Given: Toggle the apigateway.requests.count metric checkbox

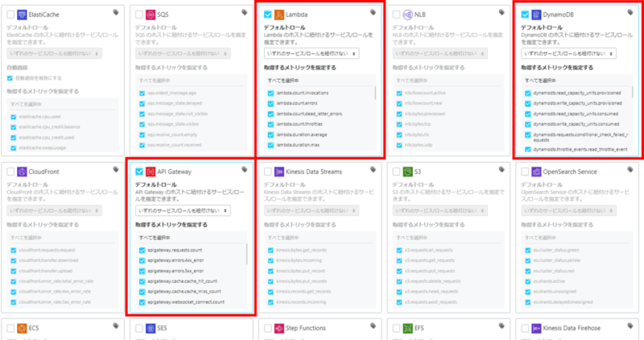Looking at the screenshot, I should pos(142,251).
